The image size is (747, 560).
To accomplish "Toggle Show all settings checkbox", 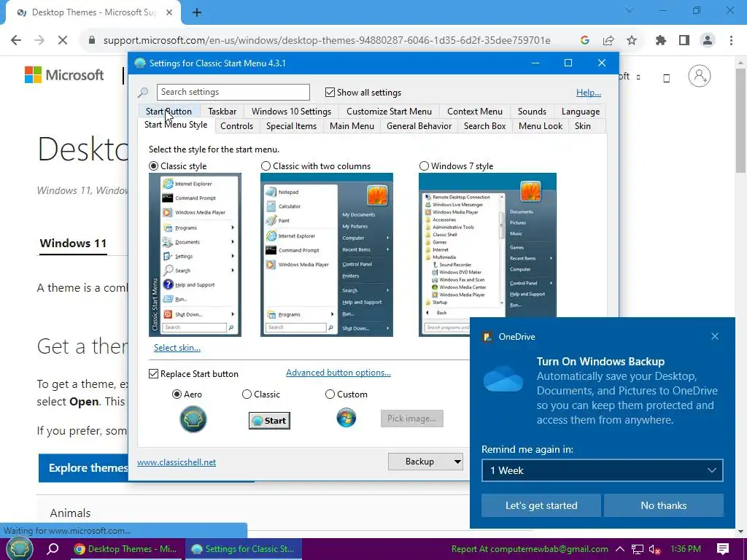I will (330, 93).
